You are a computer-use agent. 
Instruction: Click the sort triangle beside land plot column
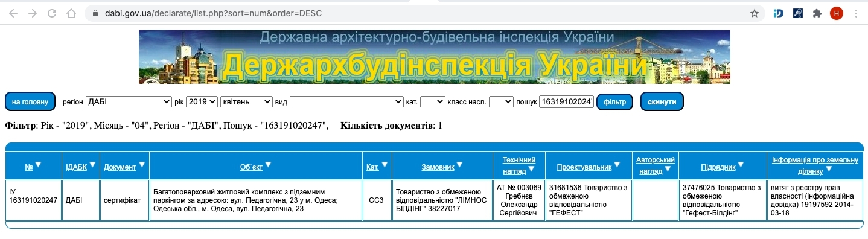828,170
